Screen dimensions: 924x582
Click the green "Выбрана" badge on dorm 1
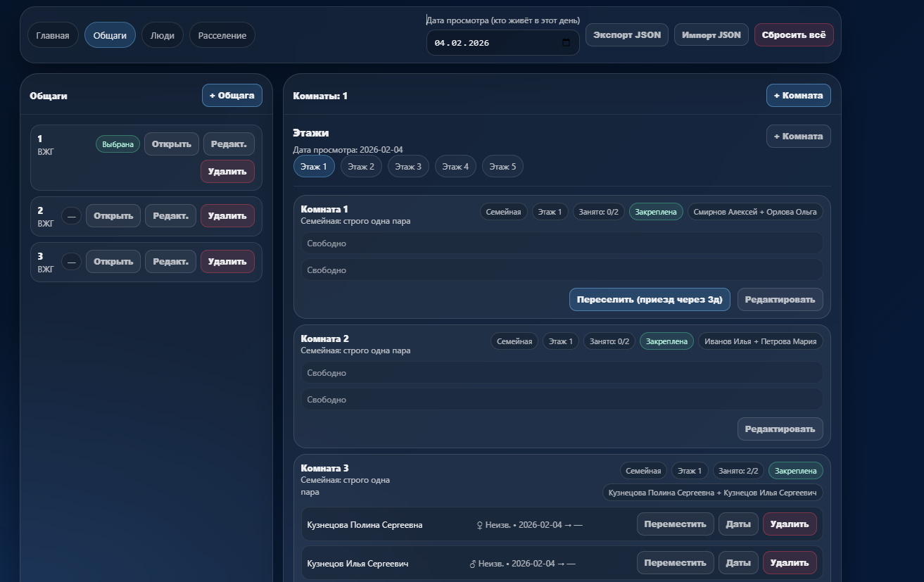[x=118, y=144]
